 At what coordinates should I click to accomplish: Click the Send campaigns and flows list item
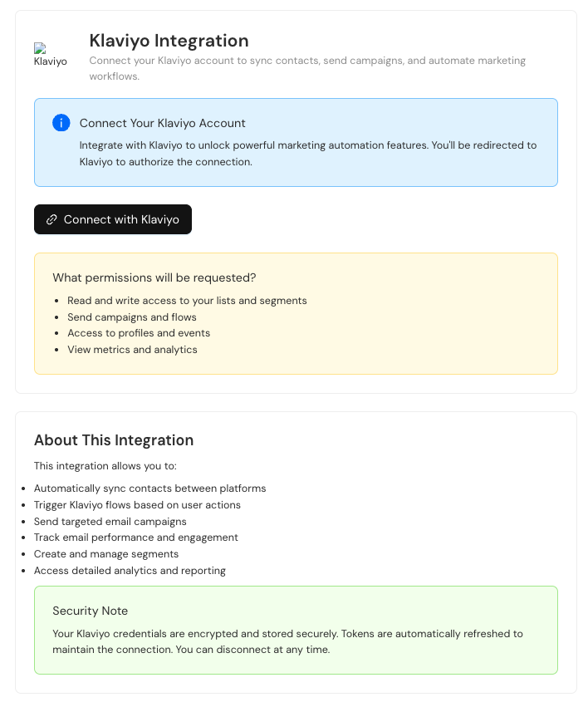click(x=132, y=317)
